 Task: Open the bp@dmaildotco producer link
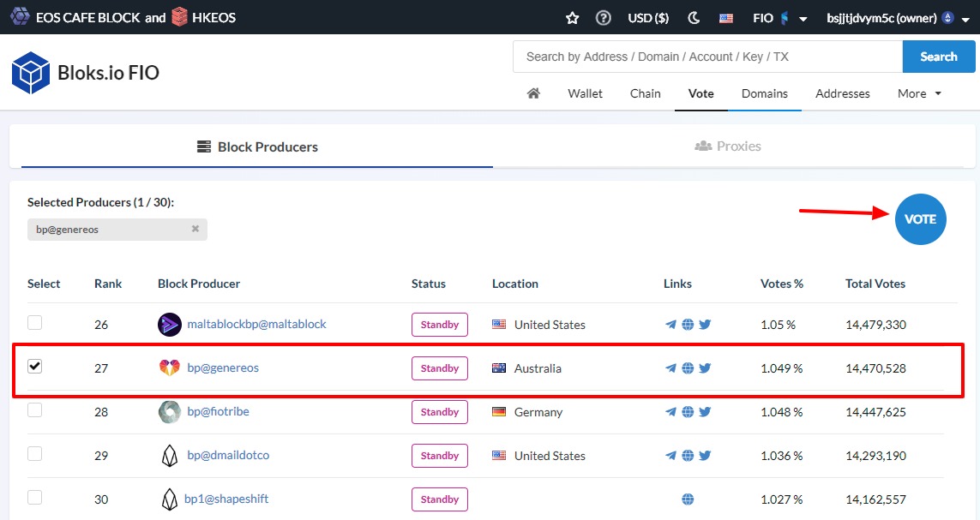point(228,455)
